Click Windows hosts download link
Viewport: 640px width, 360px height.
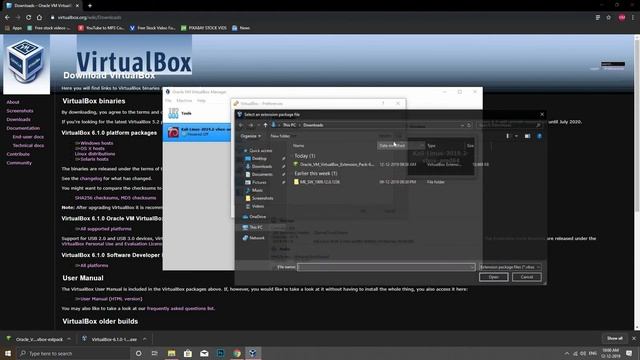point(97,143)
